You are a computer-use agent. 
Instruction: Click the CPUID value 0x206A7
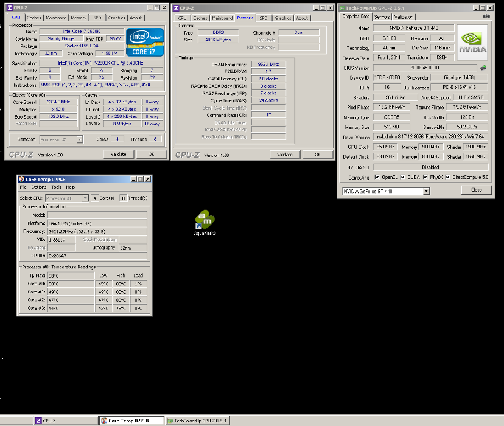click(97, 256)
